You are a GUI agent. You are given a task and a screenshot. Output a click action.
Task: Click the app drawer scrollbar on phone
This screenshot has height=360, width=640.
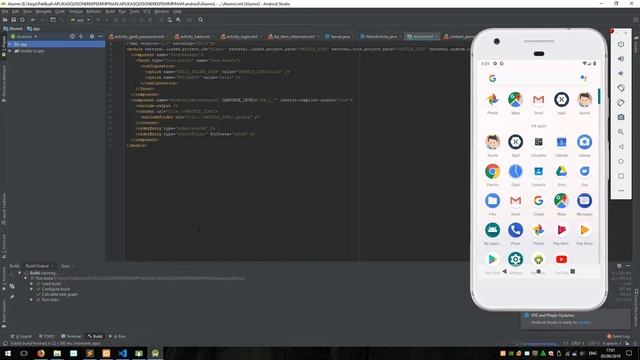click(599, 96)
